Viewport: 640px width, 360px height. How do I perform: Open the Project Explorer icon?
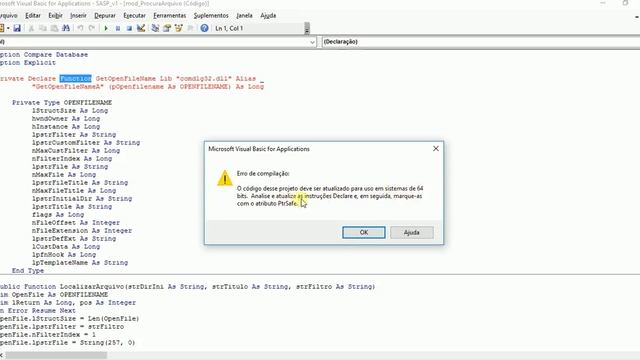pos(155,28)
